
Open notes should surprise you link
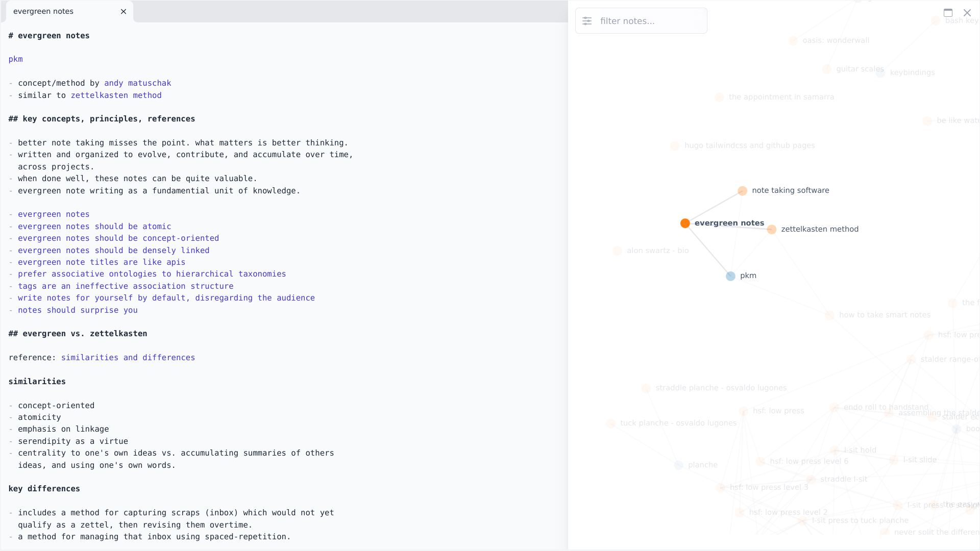coord(78,310)
